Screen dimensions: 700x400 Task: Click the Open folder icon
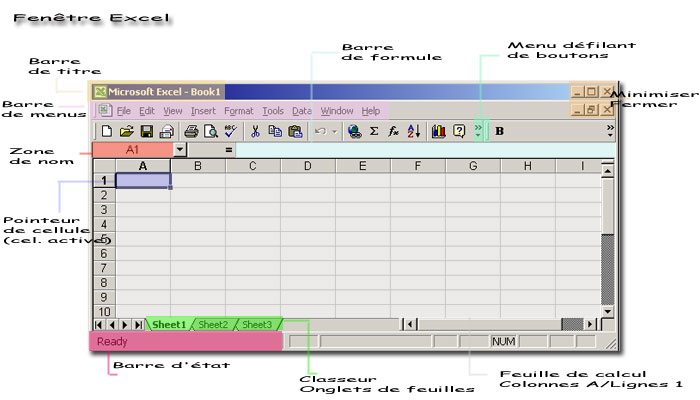(126, 131)
